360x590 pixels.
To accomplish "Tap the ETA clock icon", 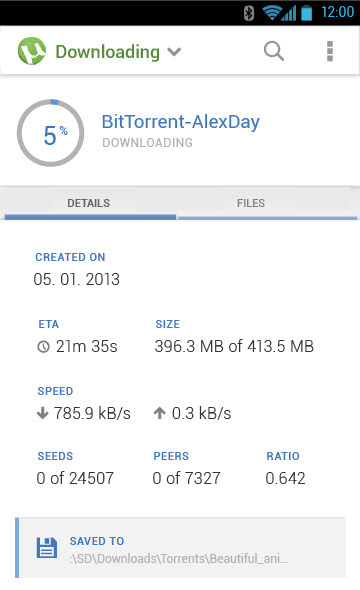I will (44, 346).
